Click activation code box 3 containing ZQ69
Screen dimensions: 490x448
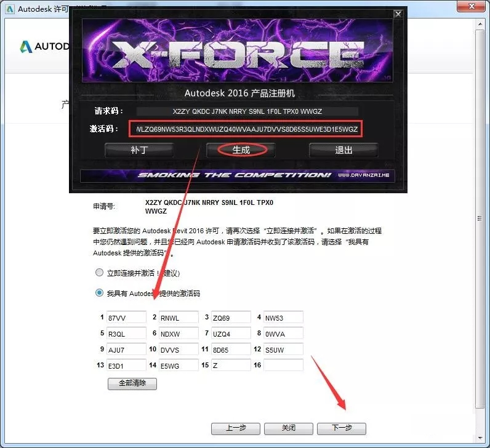[x=231, y=317]
